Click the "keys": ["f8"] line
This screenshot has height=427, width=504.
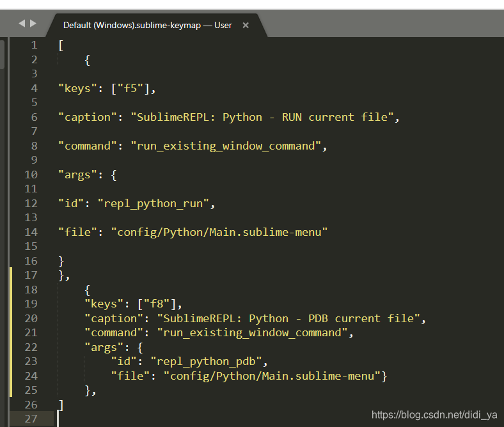click(134, 304)
